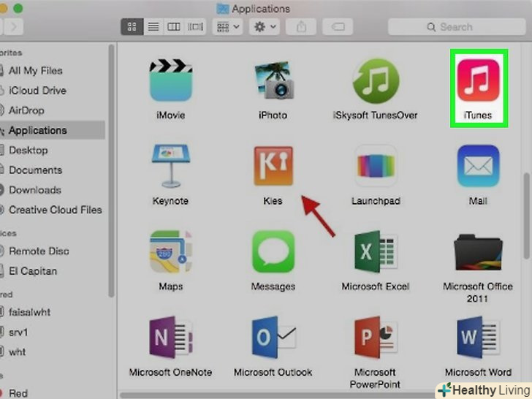The image size is (532, 399).
Task: Switch to icon view
Action: [132, 26]
